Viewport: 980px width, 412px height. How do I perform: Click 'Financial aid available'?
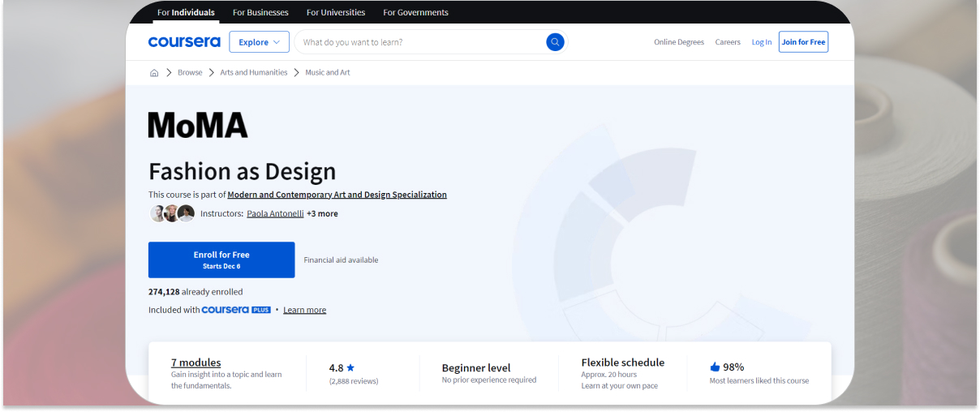(x=341, y=260)
